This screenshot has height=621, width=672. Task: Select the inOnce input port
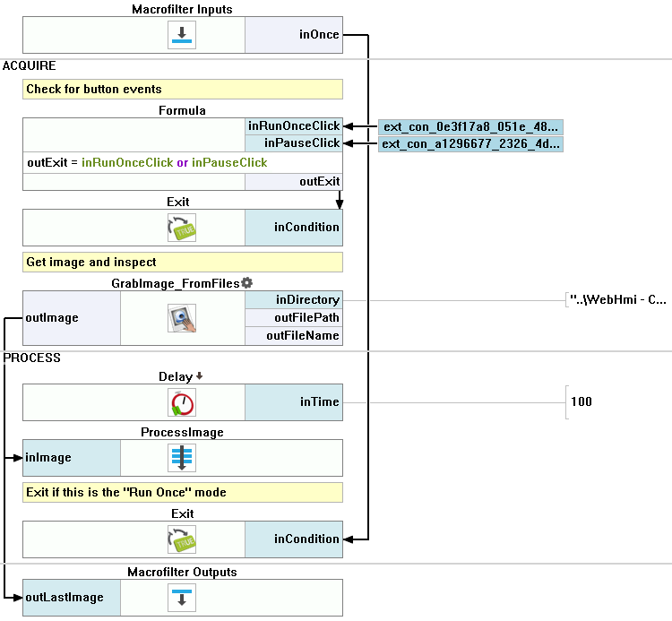point(294,35)
